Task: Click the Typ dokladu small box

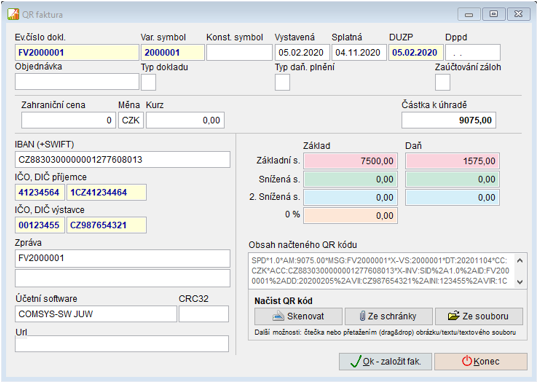Action: pyautogui.click(x=149, y=82)
